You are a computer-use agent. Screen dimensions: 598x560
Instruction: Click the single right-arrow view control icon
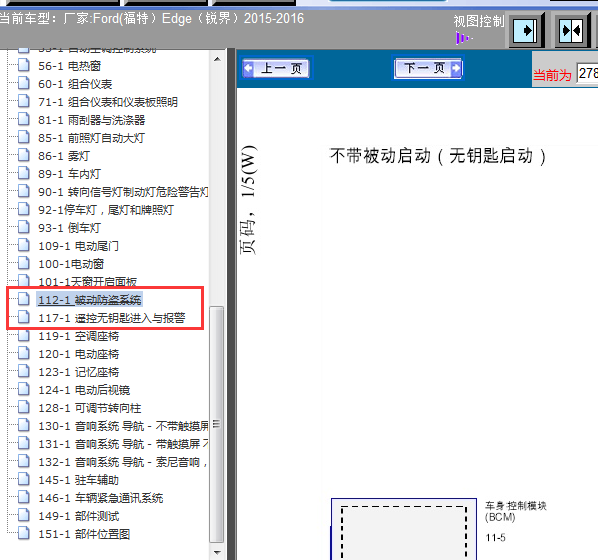(527, 31)
